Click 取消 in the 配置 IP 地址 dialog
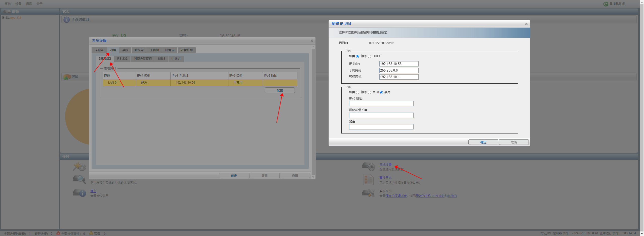The width and height of the screenshot is (644, 236). (x=513, y=142)
